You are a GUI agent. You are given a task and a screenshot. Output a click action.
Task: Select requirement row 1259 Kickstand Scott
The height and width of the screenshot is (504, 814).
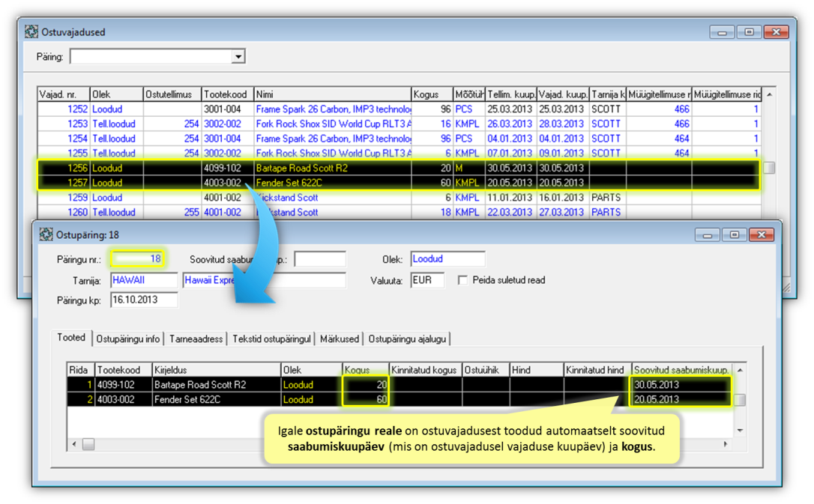point(285,198)
